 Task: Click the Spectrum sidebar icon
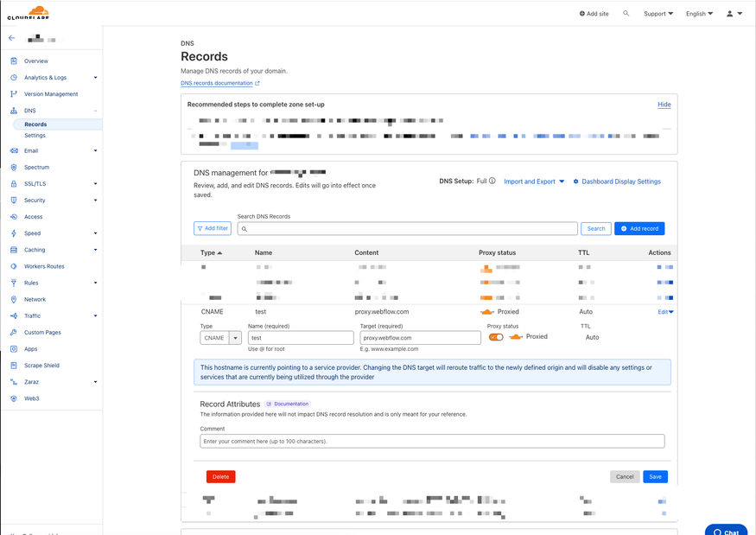pyautogui.click(x=14, y=167)
